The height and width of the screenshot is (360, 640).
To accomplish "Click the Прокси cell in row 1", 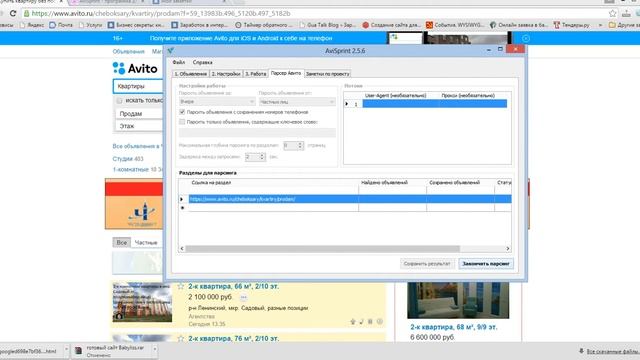I will 472,104.
